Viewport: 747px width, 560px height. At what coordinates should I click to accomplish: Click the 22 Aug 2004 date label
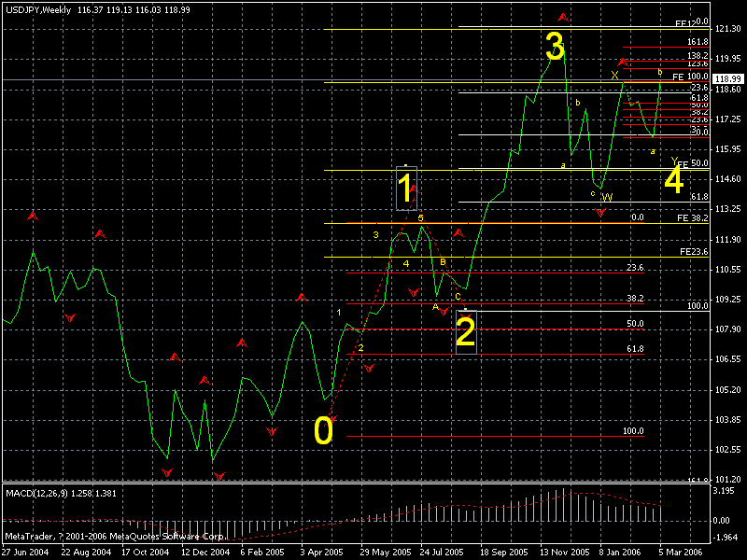pos(86,553)
